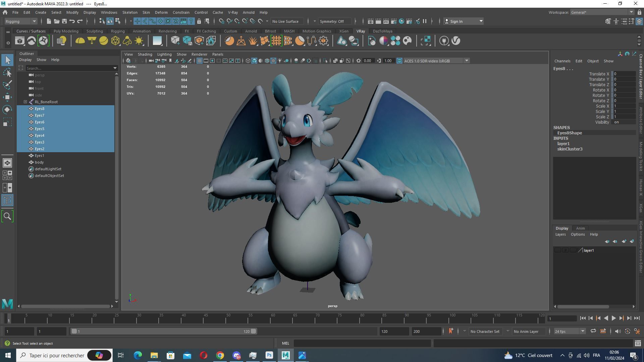The height and width of the screenshot is (362, 644).
Task: Open Render Settings
Action: [x=393, y=21]
